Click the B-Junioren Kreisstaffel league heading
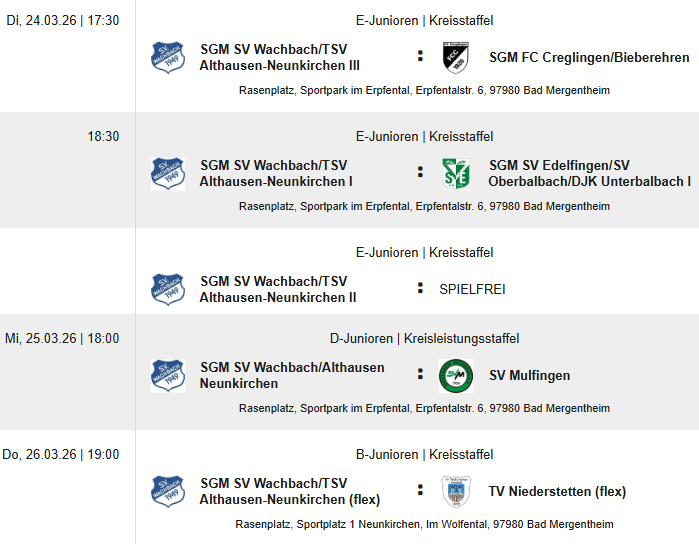The width and height of the screenshot is (699, 544). coord(424,455)
